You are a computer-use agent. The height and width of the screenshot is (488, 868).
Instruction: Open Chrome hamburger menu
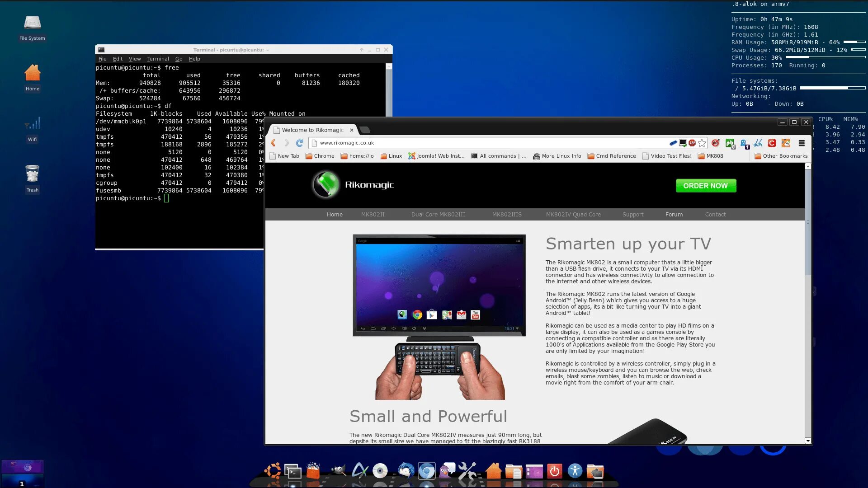tap(802, 143)
